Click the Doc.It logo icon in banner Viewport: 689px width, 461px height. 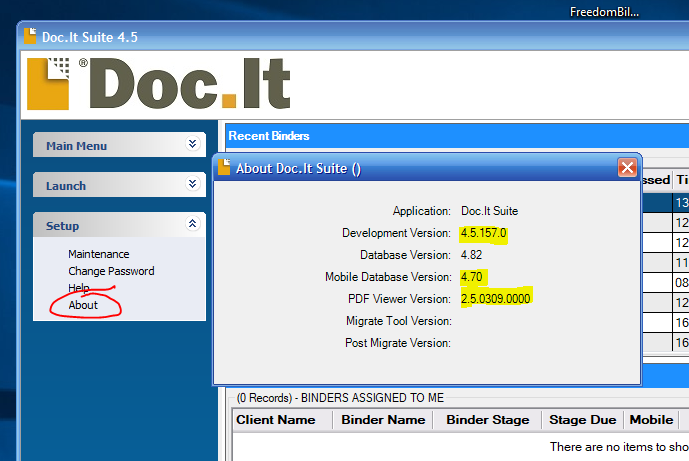(48, 83)
